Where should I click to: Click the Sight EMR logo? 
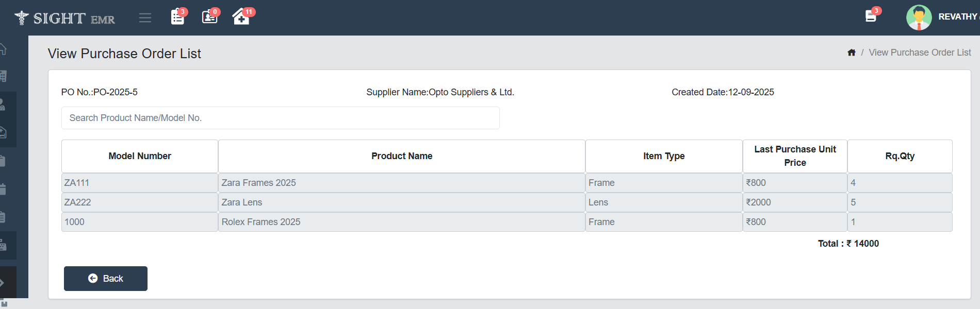[x=65, y=18]
